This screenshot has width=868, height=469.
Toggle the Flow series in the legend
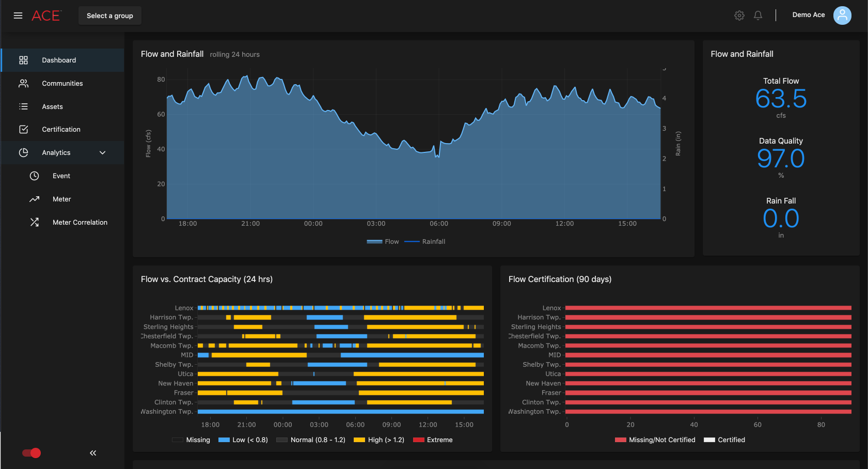[383, 241]
